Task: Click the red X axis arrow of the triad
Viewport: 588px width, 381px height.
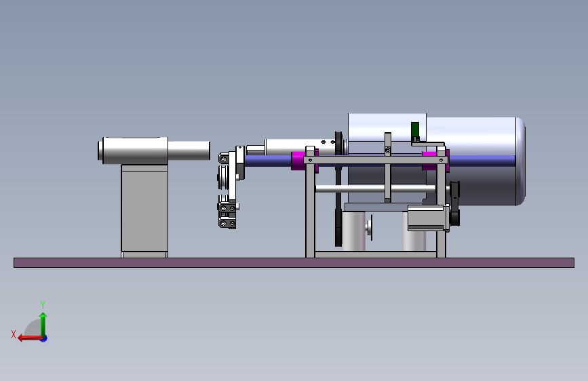Action: pos(29,338)
